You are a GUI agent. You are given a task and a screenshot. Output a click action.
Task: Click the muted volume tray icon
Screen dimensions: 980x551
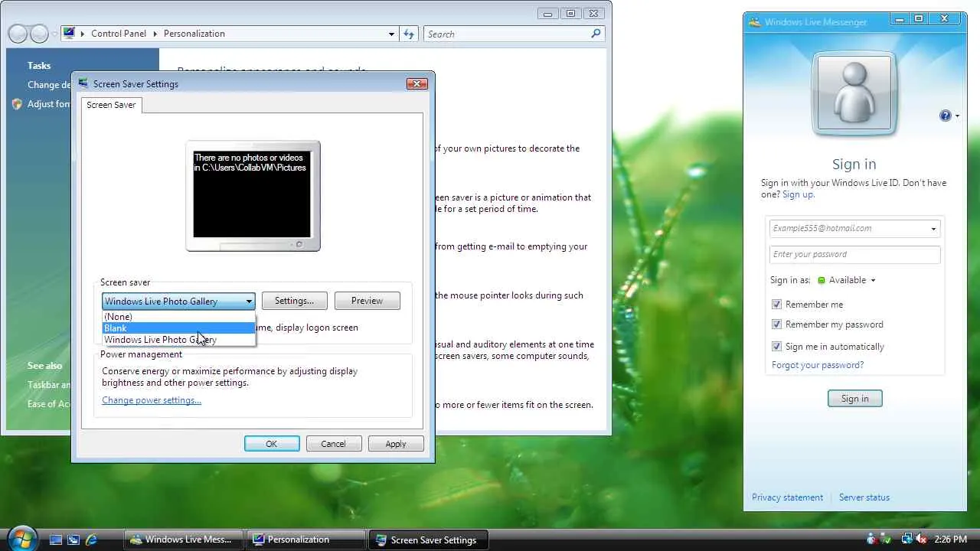tap(921, 540)
